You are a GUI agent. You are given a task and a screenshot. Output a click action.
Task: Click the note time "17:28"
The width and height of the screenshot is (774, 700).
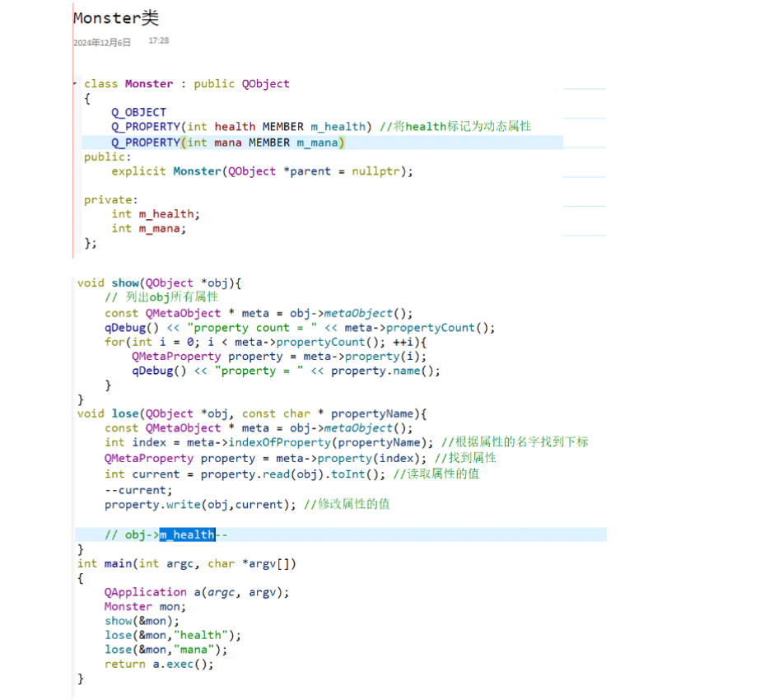pos(158,40)
